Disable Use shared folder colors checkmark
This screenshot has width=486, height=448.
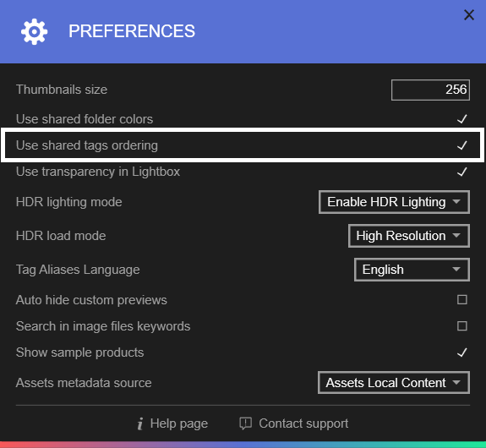pyautogui.click(x=462, y=119)
